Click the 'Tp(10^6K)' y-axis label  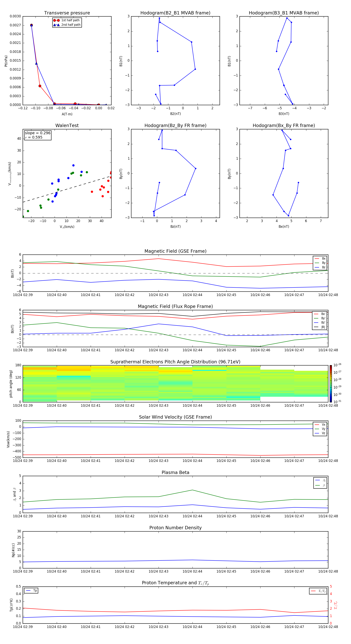[11, 605]
